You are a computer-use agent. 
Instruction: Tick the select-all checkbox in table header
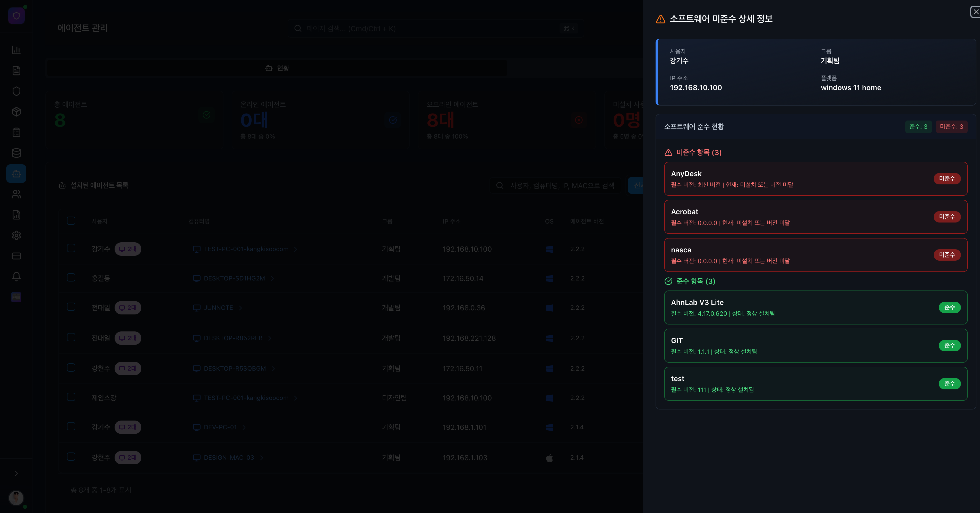pos(71,221)
